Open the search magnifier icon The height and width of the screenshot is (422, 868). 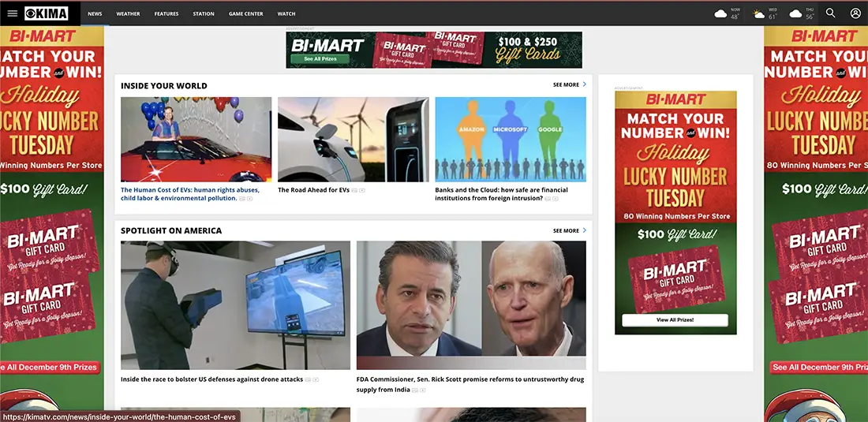coord(830,13)
